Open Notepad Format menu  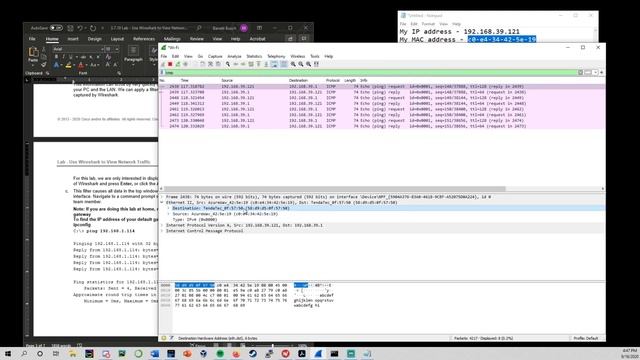pyautogui.click(x=428, y=24)
